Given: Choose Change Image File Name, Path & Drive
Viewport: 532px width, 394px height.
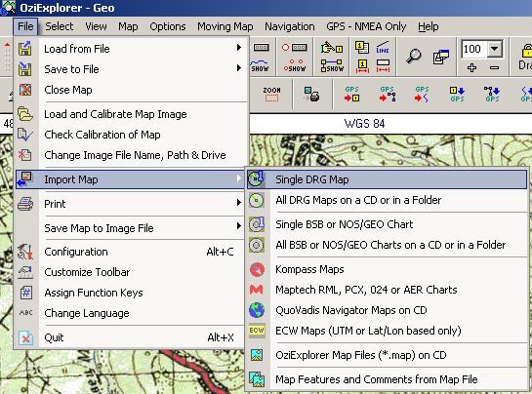Looking at the screenshot, I should [x=131, y=155].
